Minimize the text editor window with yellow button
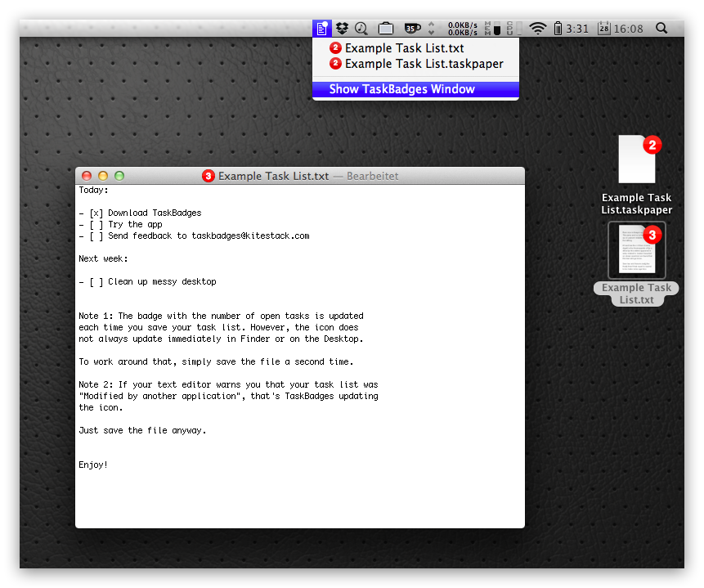 (103, 176)
